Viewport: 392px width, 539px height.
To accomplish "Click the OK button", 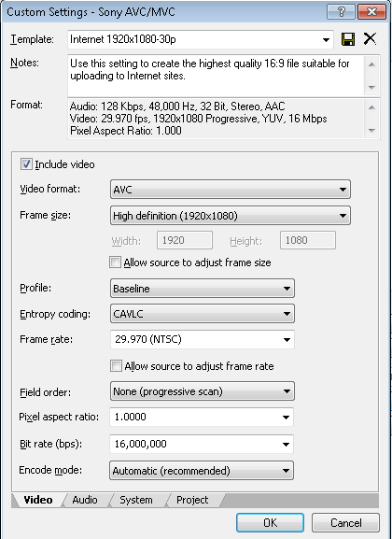I will (270, 522).
